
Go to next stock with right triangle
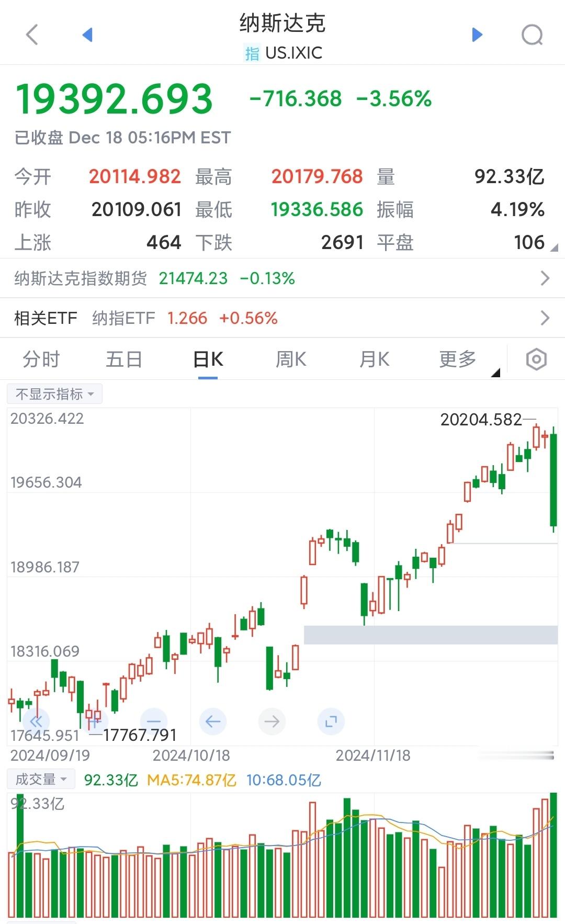[x=477, y=35]
